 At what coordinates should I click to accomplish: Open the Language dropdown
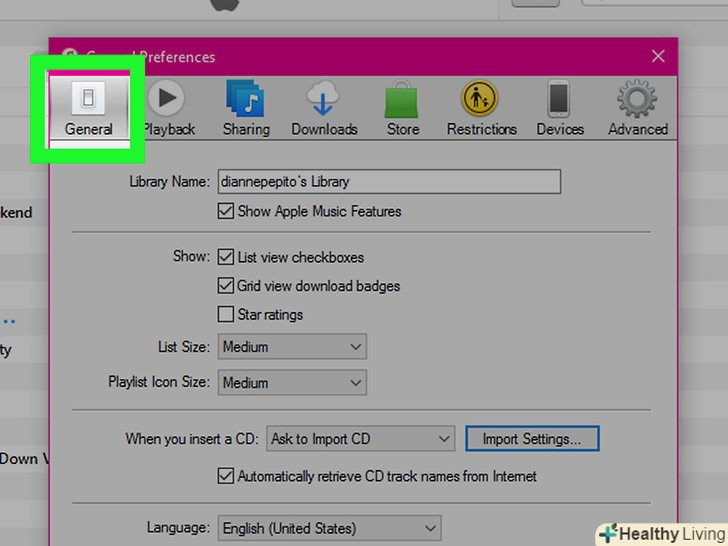click(x=330, y=528)
